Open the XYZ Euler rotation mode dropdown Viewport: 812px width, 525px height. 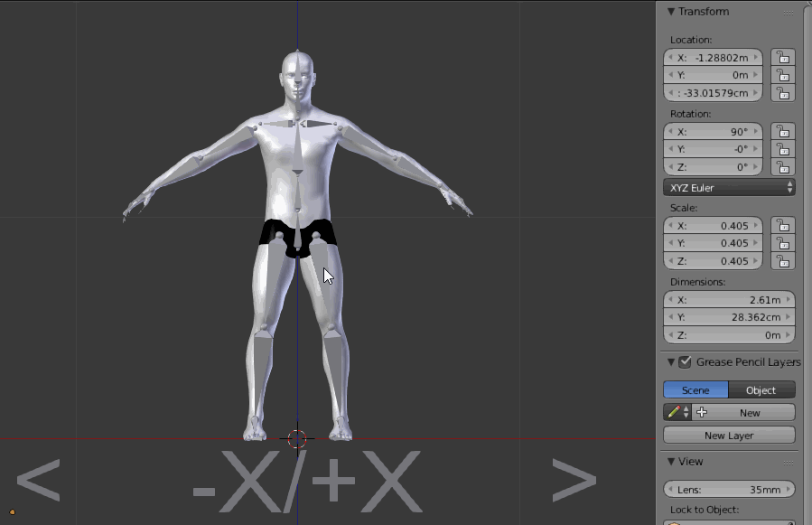click(728, 187)
